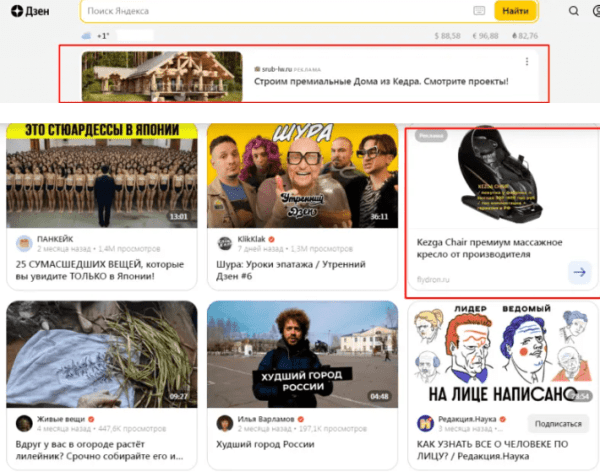Play the Шура Утренний Дзен video
The image size is (600, 472).
pos(300,175)
